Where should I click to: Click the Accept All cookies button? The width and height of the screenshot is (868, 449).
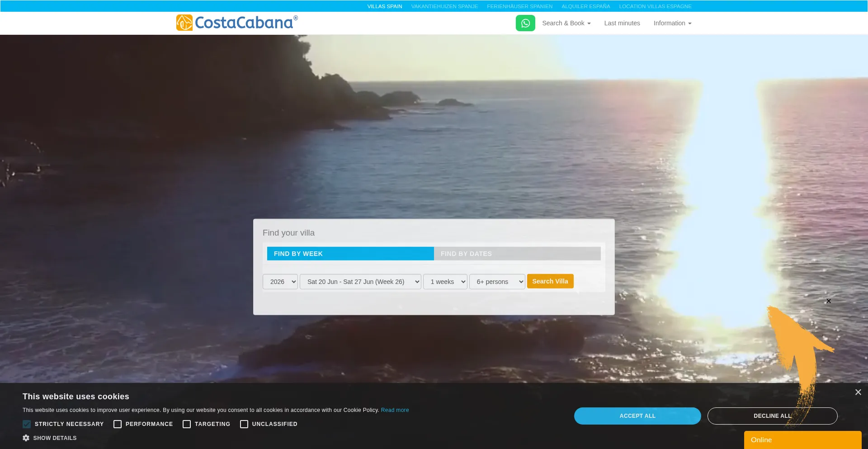tap(637, 416)
